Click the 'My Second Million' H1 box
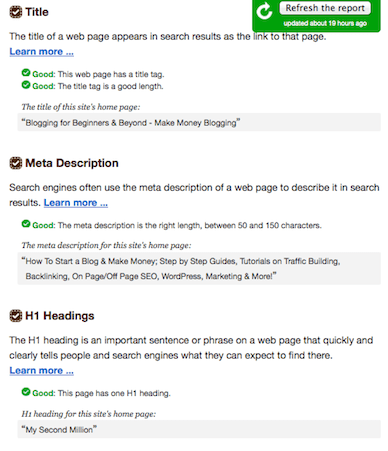388x451 pixels. click(x=199, y=429)
